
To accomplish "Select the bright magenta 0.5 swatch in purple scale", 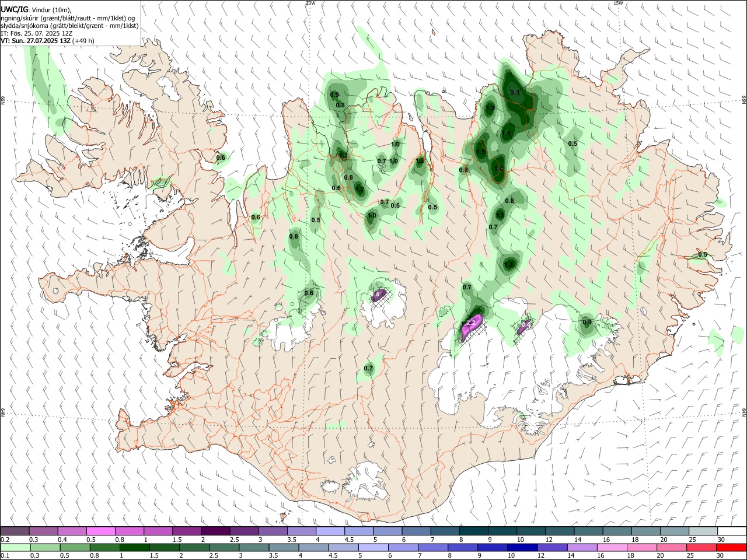I will pos(100,531).
